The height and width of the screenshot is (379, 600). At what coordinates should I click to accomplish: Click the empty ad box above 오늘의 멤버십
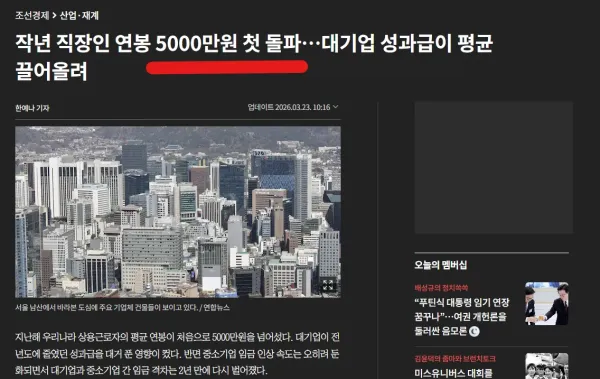[x=494, y=167]
